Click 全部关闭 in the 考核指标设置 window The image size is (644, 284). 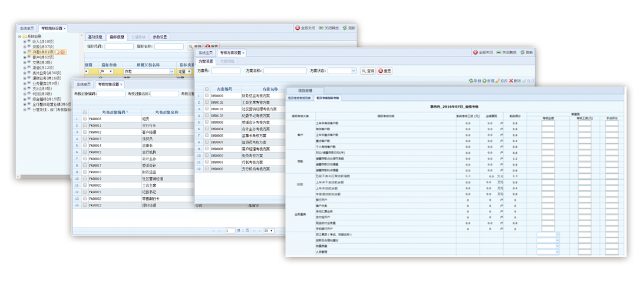point(305,28)
